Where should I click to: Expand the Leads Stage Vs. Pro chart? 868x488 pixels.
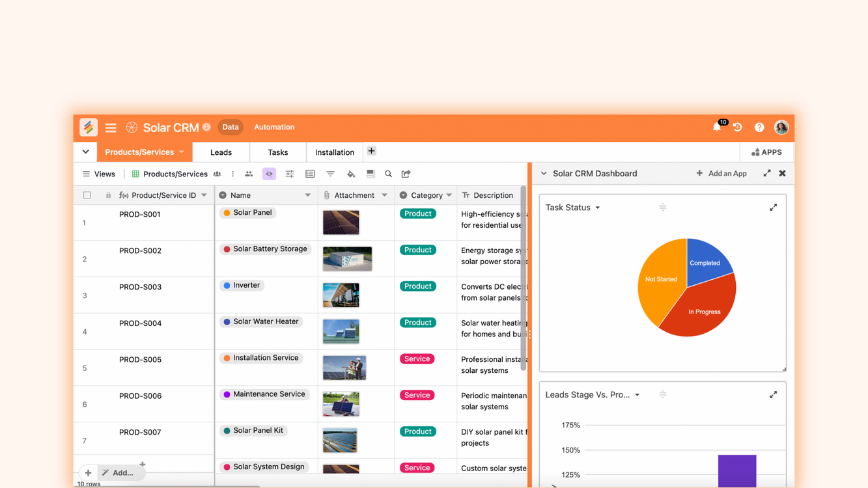pyautogui.click(x=774, y=395)
